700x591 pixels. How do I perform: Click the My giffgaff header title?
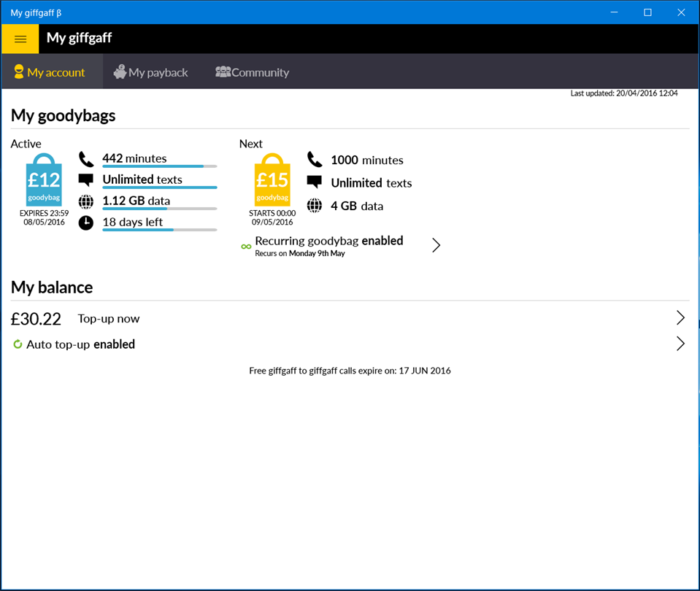[x=79, y=38]
